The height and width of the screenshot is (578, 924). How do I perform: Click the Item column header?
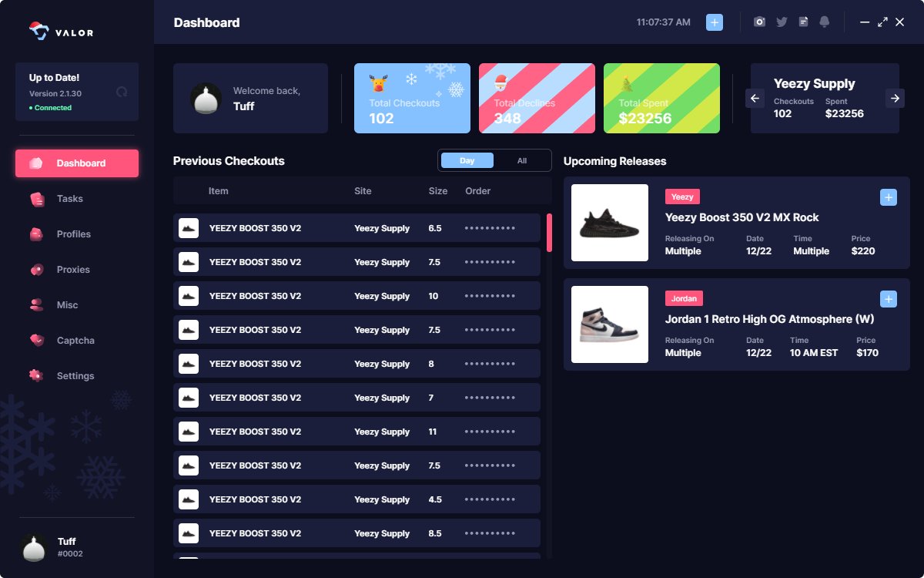coord(219,191)
